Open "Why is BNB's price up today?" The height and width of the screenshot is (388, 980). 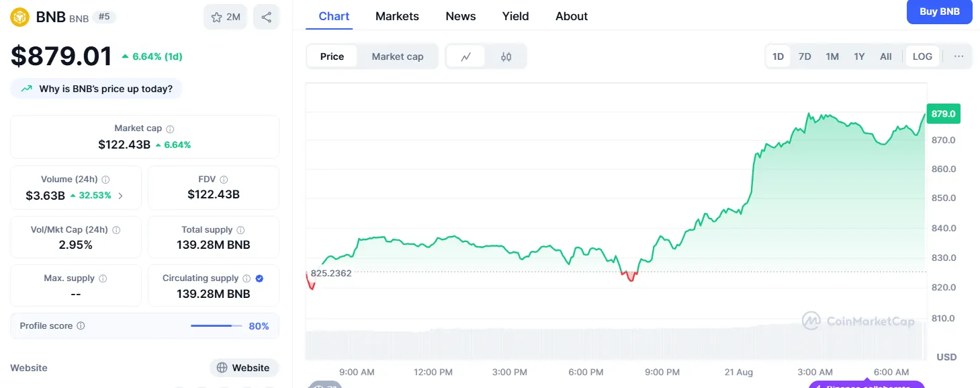pyautogui.click(x=96, y=89)
